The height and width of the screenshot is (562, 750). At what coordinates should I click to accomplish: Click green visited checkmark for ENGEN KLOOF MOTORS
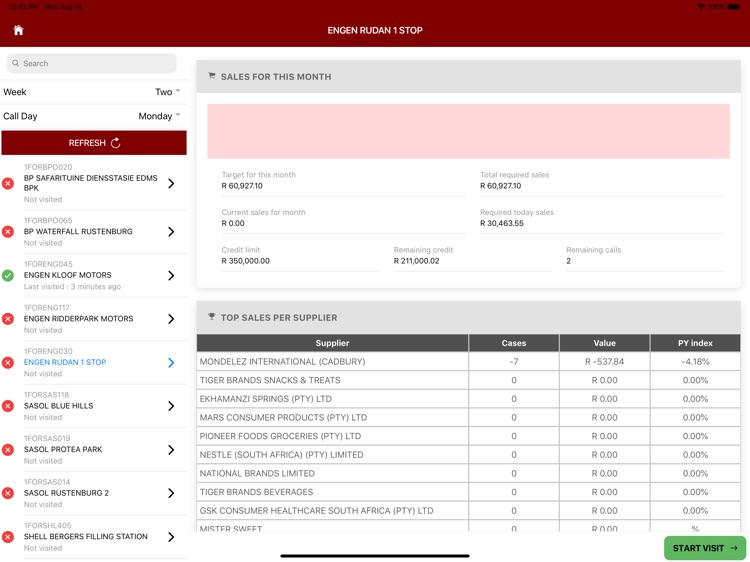(x=8, y=275)
